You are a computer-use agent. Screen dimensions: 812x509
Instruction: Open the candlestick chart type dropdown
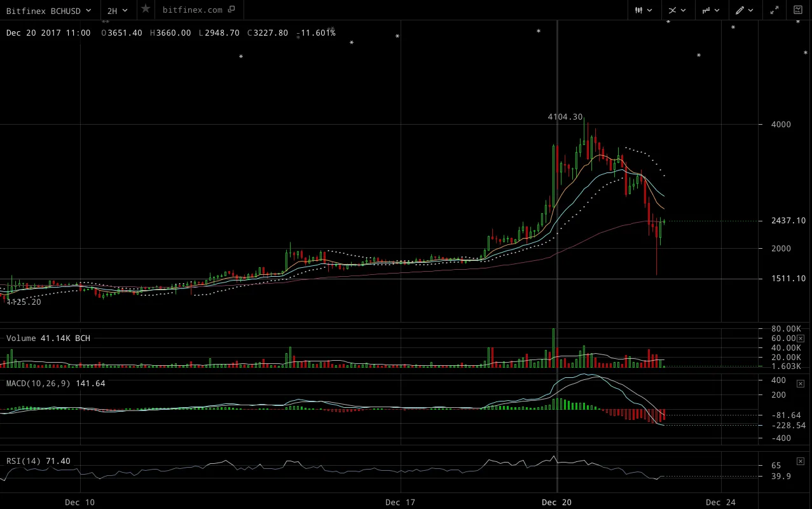click(x=643, y=10)
